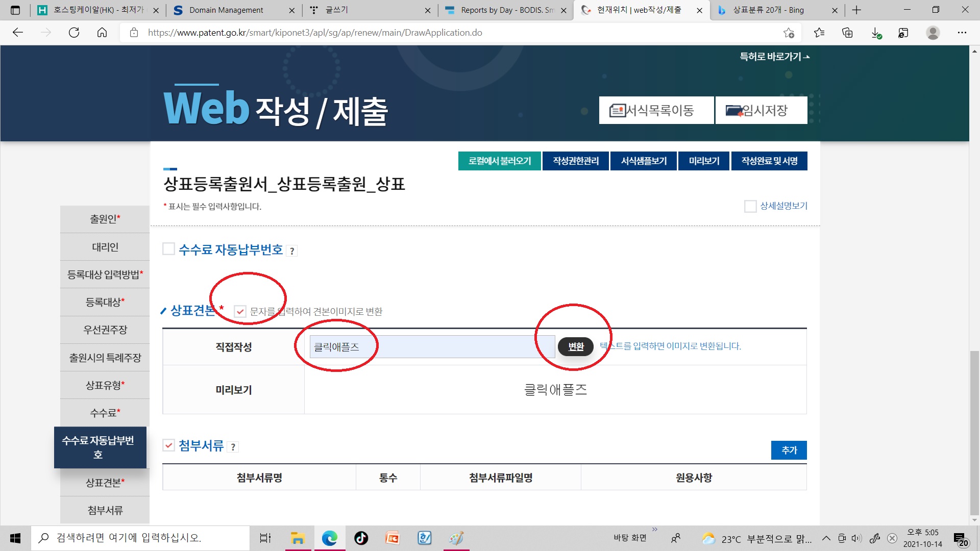Add this page to favorites star icon
Viewport: 980px width, 551px height.
tap(789, 33)
